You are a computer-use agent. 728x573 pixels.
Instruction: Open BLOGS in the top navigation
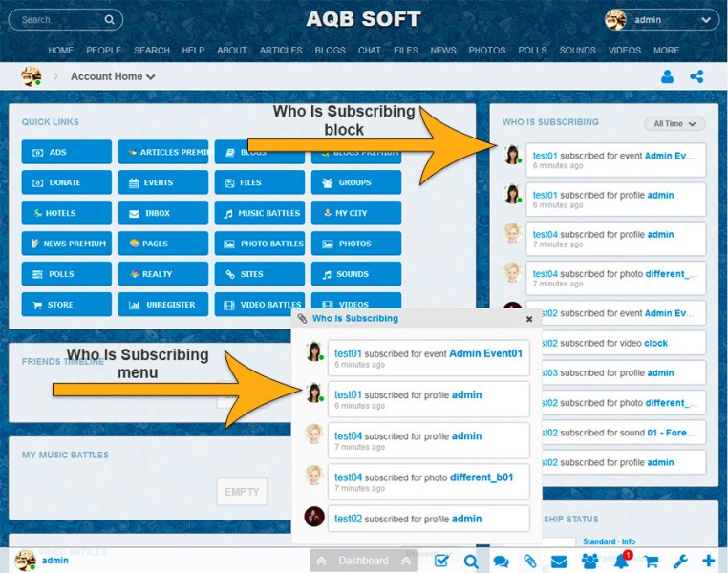click(331, 50)
